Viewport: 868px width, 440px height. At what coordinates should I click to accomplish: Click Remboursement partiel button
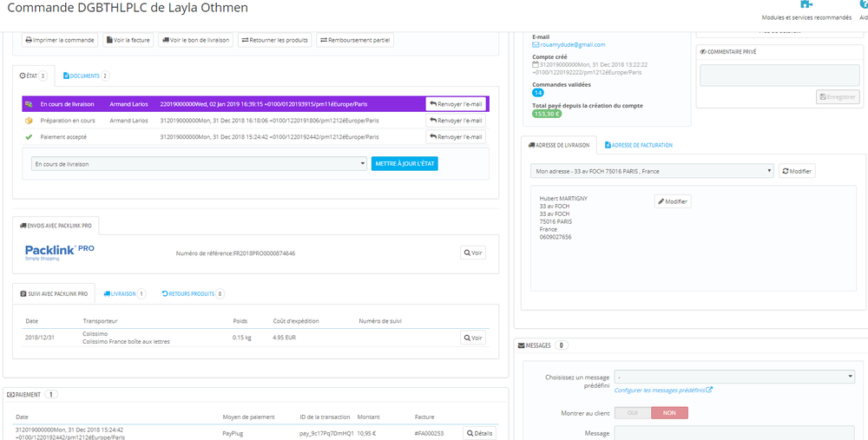pyautogui.click(x=355, y=40)
